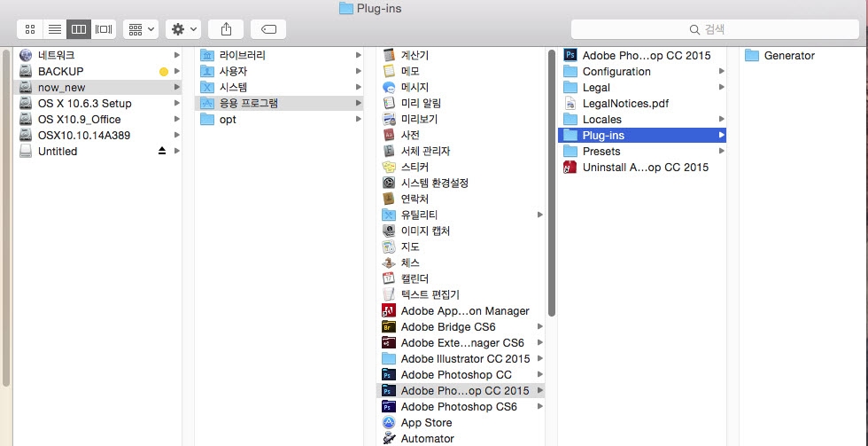The height and width of the screenshot is (446, 868).
Task: Expand Adobe Bridge CS6 folder arrow
Action: point(539,327)
